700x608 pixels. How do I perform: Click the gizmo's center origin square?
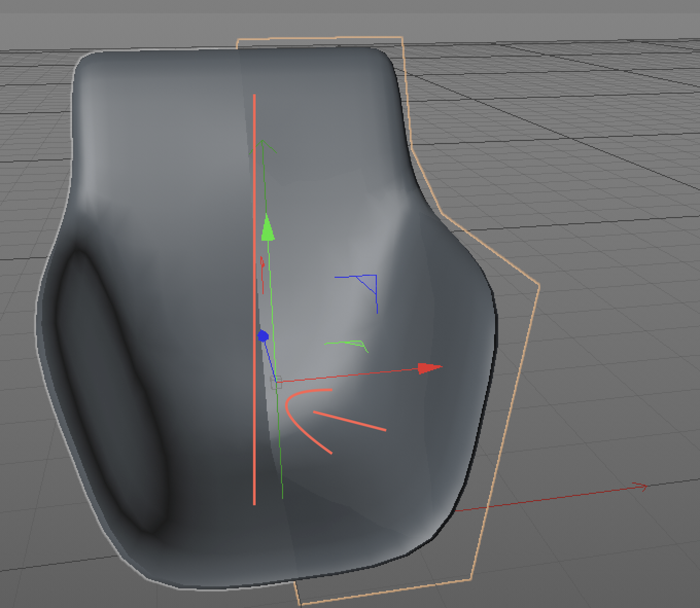coord(276,382)
